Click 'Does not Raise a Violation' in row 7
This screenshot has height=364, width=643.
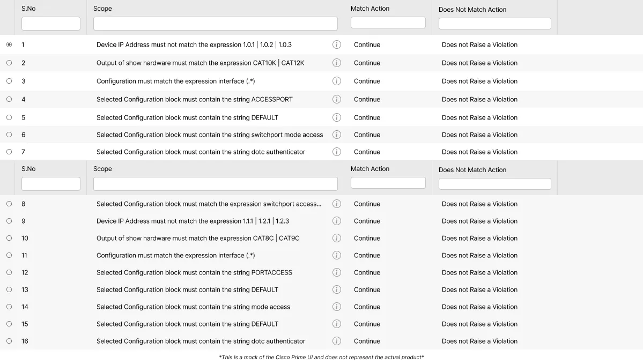point(479,152)
